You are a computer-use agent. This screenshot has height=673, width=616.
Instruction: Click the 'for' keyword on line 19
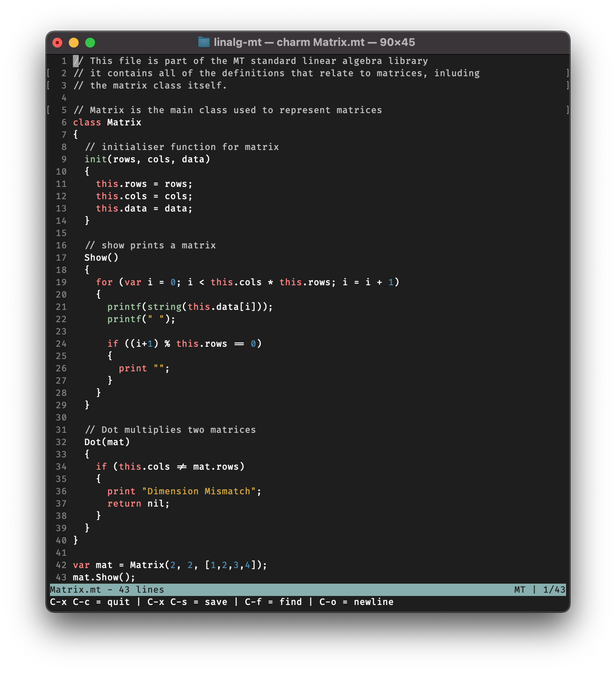[x=104, y=282]
